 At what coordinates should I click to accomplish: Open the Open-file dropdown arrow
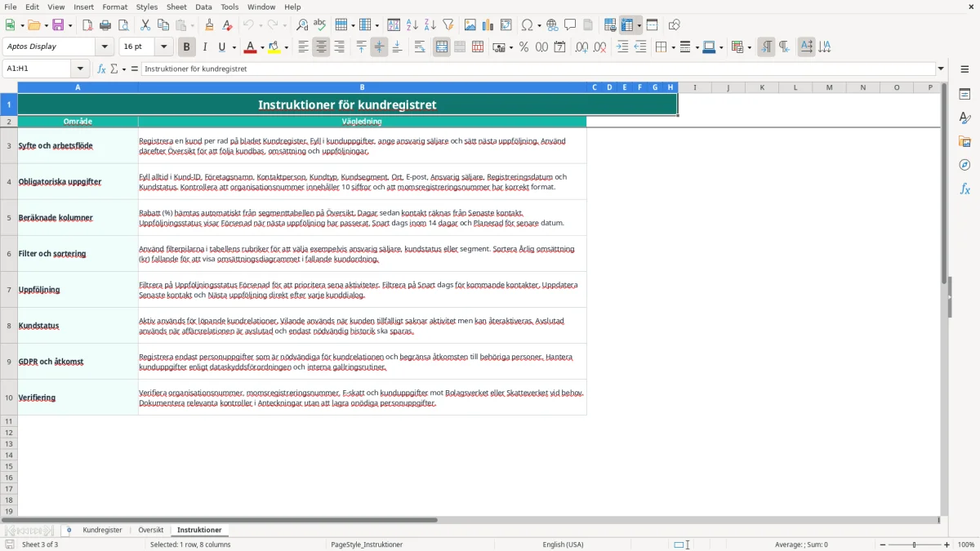pyautogui.click(x=46, y=25)
